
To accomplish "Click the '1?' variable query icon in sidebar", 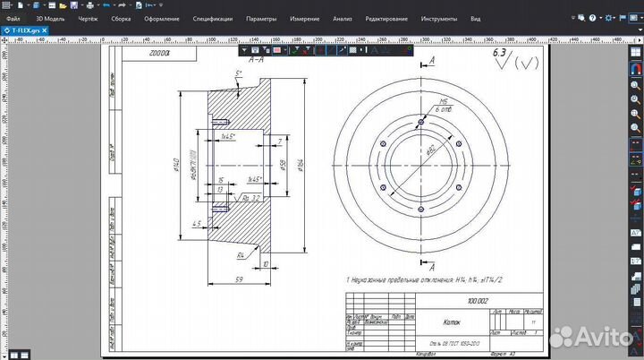I will point(636,261).
